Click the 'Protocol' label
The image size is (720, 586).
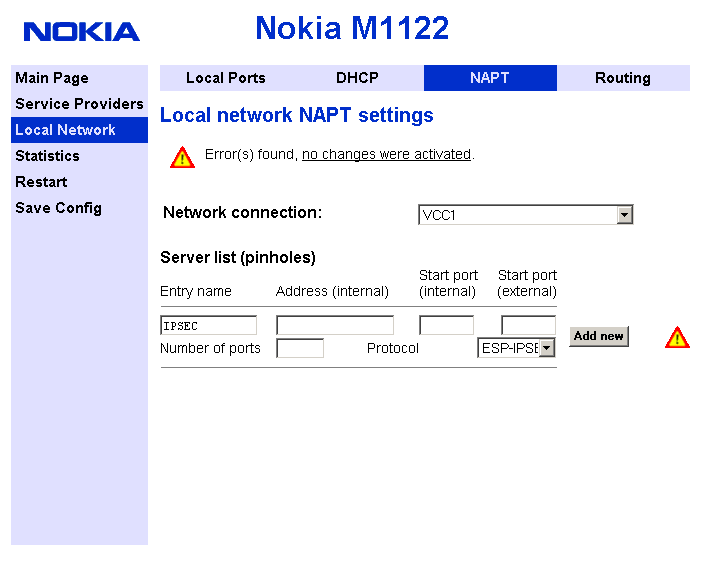pos(393,348)
